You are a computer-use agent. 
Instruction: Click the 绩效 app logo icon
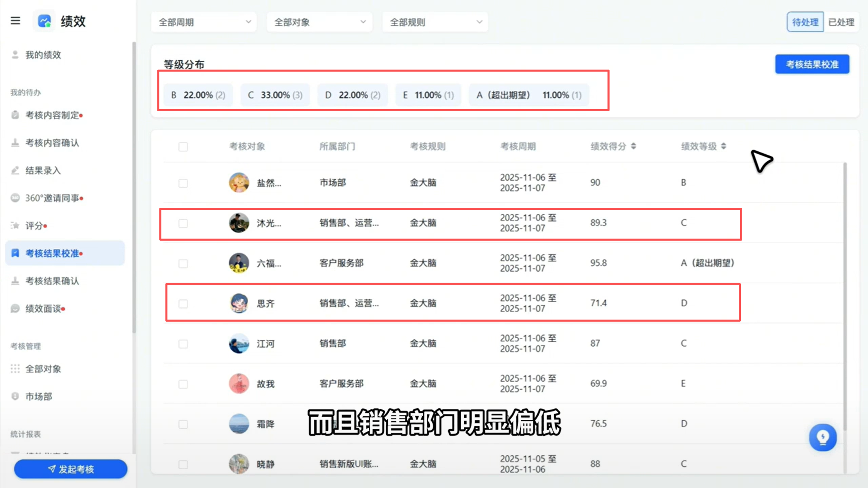point(44,21)
